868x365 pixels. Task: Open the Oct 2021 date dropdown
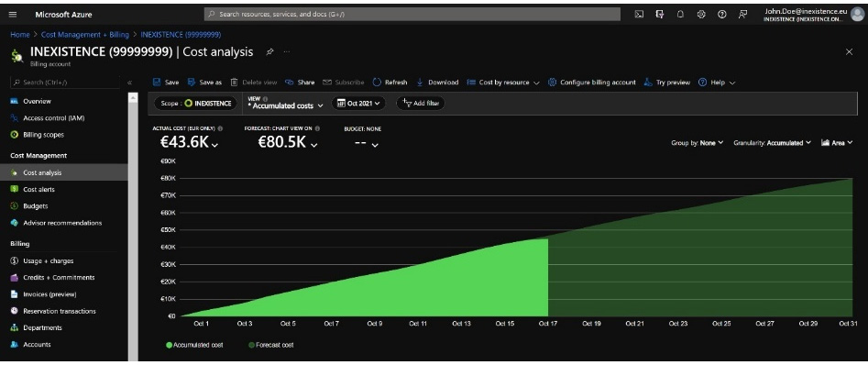point(358,103)
